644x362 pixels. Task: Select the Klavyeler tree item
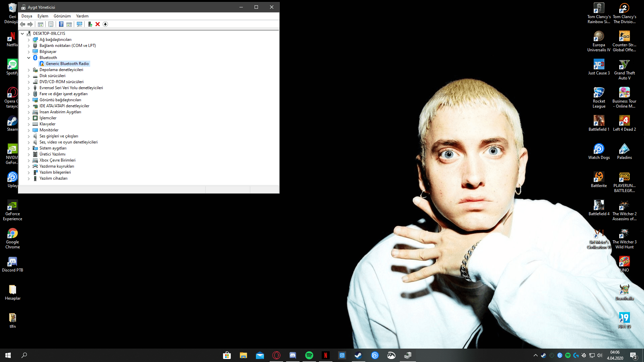click(47, 124)
